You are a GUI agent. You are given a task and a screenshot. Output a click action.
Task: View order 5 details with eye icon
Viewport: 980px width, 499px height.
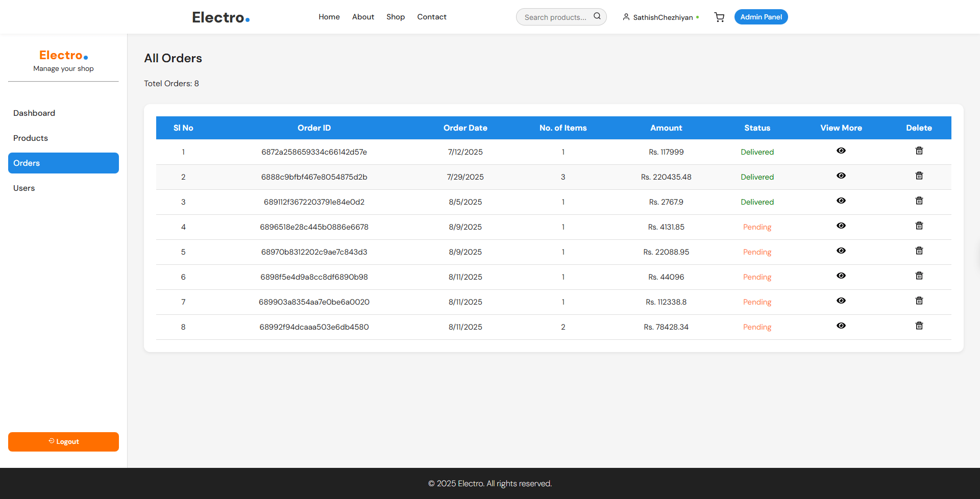tap(841, 251)
